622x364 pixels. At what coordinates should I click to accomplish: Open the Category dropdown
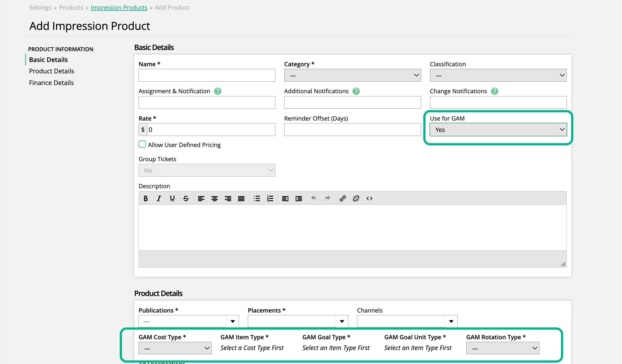point(352,75)
